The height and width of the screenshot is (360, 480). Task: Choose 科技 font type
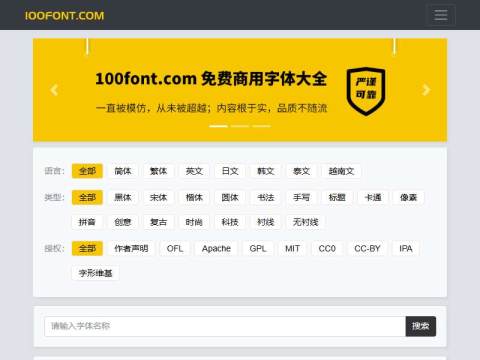tap(230, 222)
